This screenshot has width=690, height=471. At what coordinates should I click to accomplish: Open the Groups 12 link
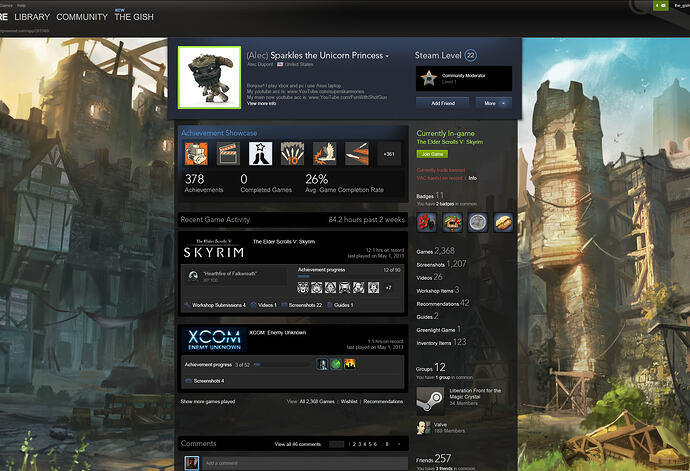click(x=431, y=368)
